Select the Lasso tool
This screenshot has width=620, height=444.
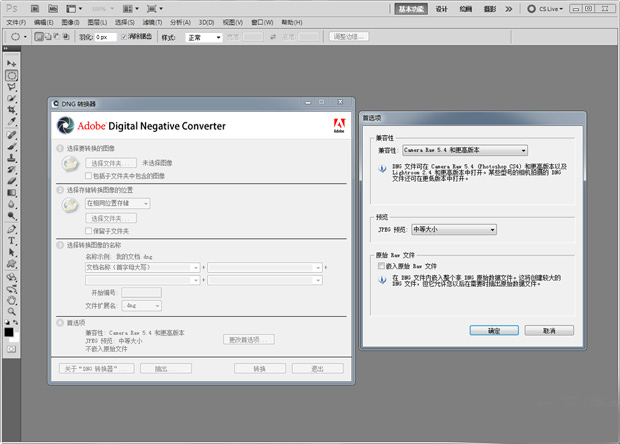[x=11, y=87]
